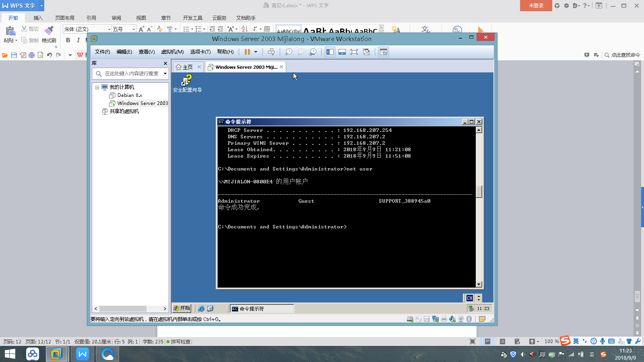
Task: Close the 主页 home tab
Action: coord(199,67)
